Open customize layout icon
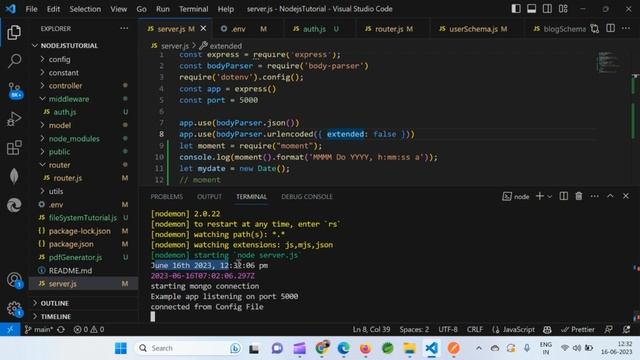640x360 pixels. (563, 9)
